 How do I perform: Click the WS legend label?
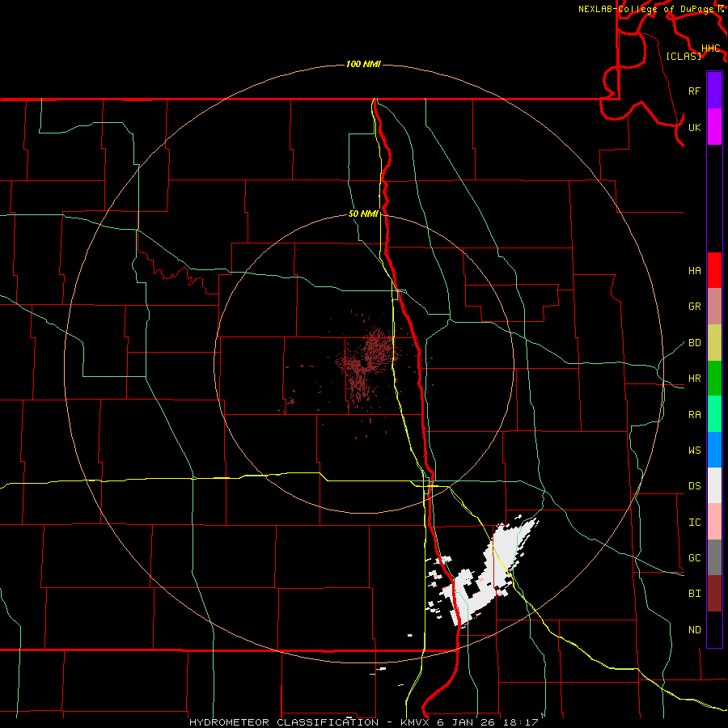(x=694, y=451)
